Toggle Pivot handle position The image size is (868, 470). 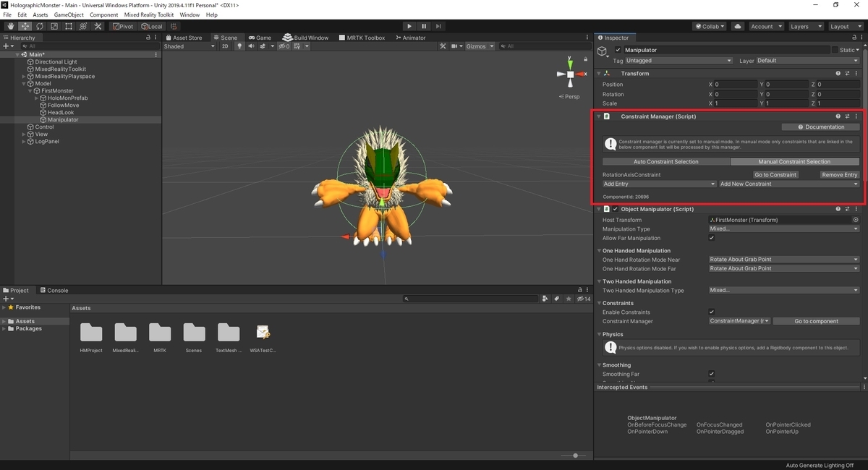coord(122,26)
